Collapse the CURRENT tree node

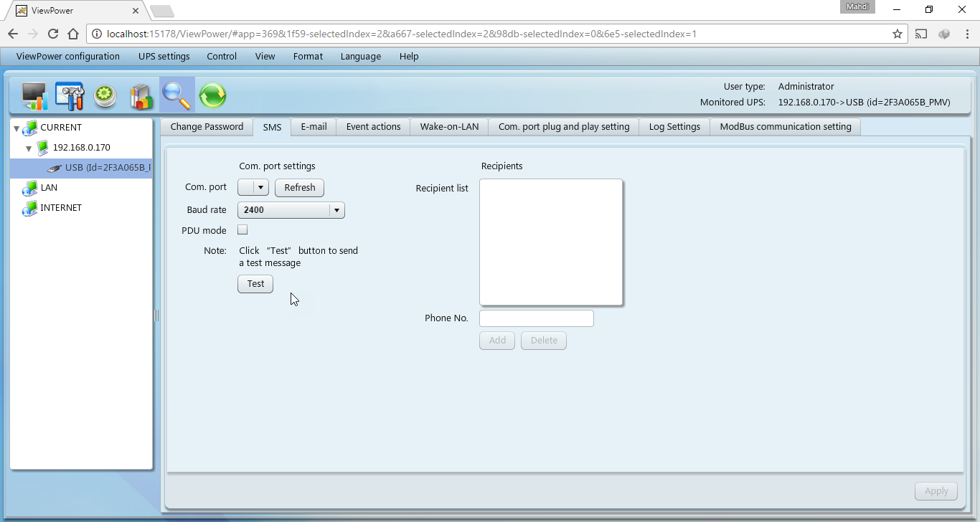(x=17, y=128)
